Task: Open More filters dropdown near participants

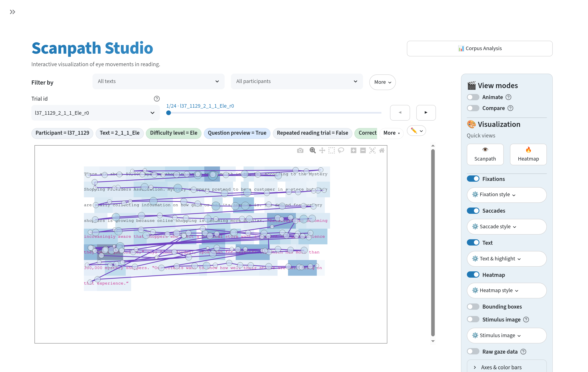Action: tap(382, 82)
